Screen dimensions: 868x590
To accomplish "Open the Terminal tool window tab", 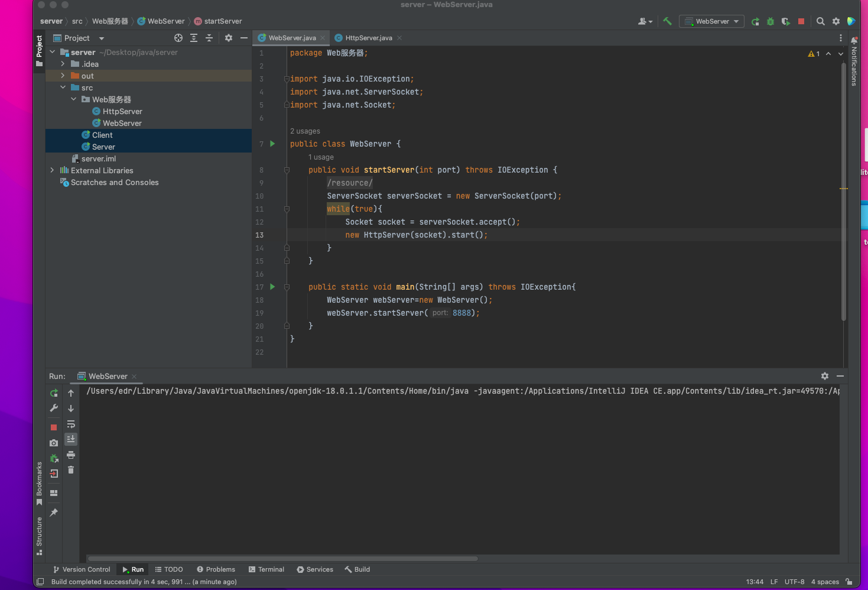I will coord(266,569).
